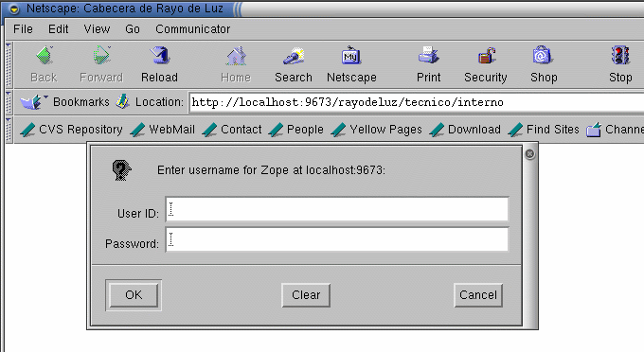Focus the Password field
The height and width of the screenshot is (352, 644).
[337, 239]
